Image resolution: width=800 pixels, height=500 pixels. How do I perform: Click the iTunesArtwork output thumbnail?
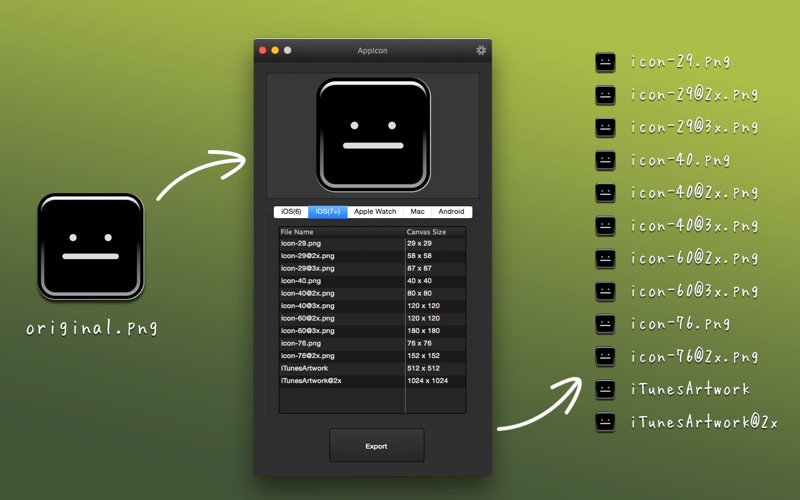(x=605, y=389)
